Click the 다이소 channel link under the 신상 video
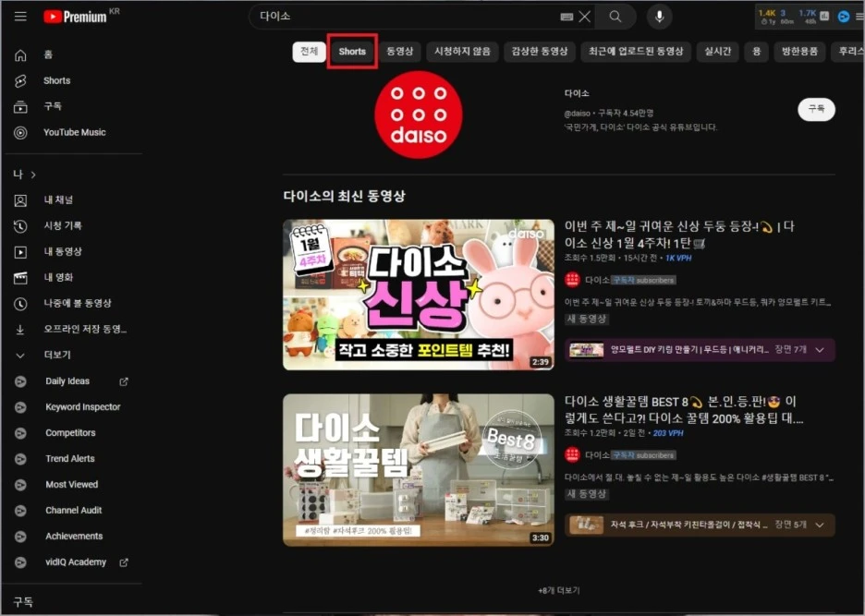 (597, 280)
